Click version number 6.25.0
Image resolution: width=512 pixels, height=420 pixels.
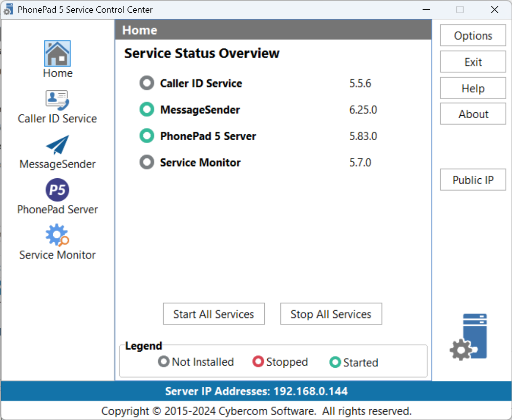pyautogui.click(x=363, y=110)
